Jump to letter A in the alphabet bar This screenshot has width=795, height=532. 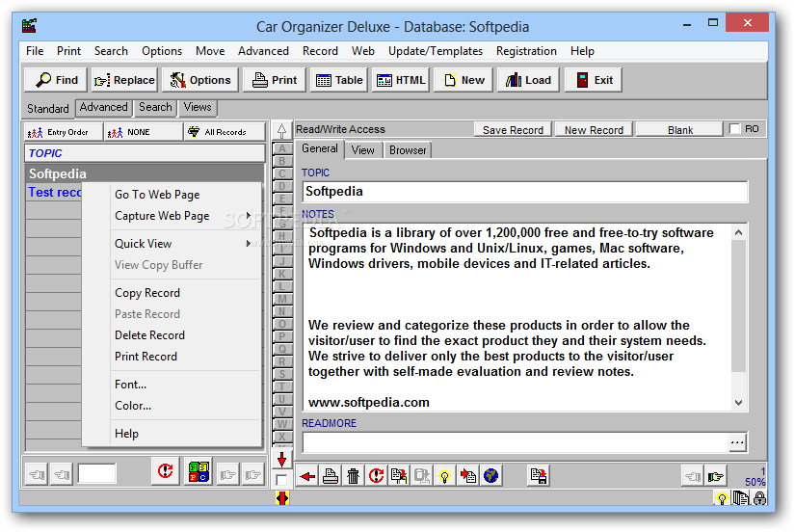click(282, 149)
